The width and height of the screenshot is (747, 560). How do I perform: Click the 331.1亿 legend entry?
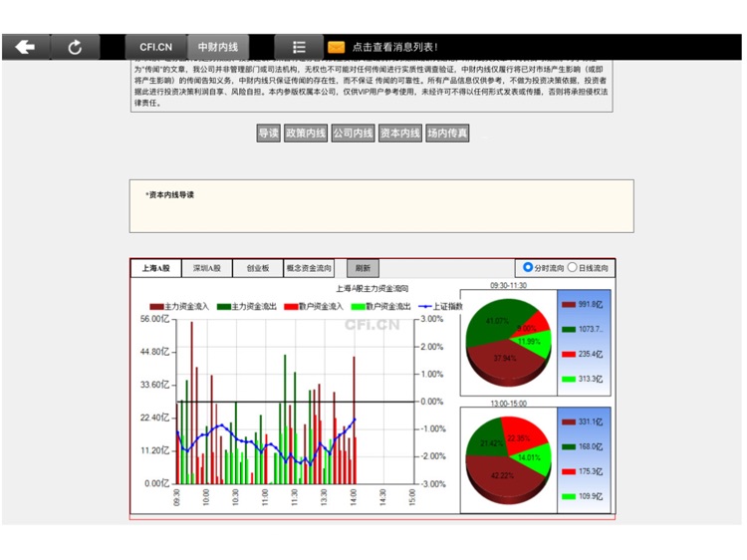coord(583,421)
